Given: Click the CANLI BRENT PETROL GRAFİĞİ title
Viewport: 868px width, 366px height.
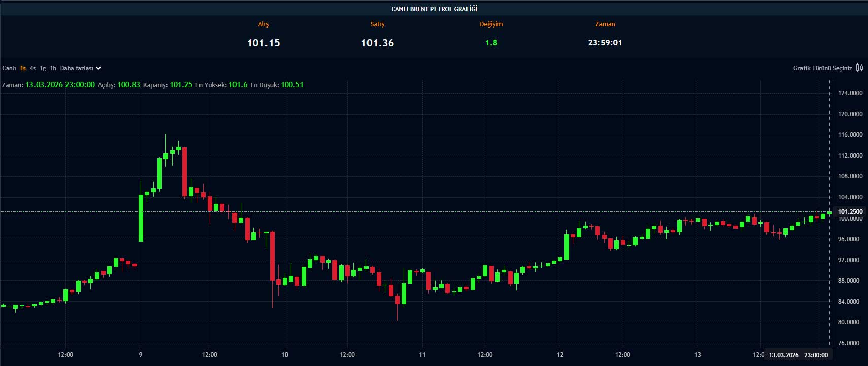Looking at the screenshot, I should point(434,9).
